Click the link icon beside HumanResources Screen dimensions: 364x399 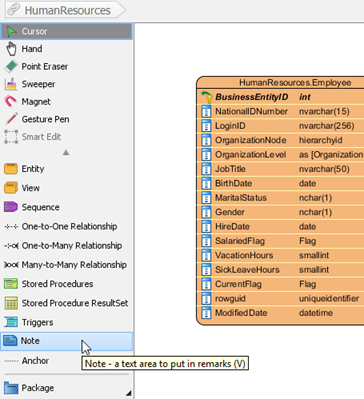(x=14, y=10)
